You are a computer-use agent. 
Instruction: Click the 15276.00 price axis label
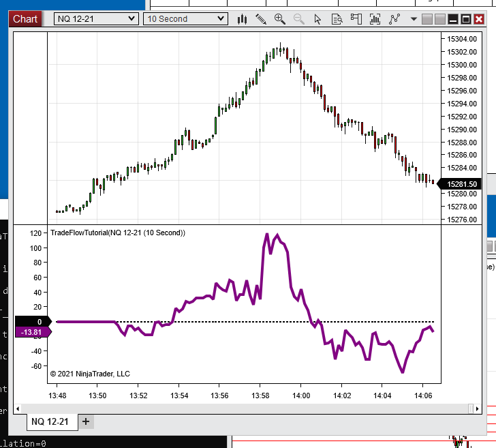click(x=461, y=220)
